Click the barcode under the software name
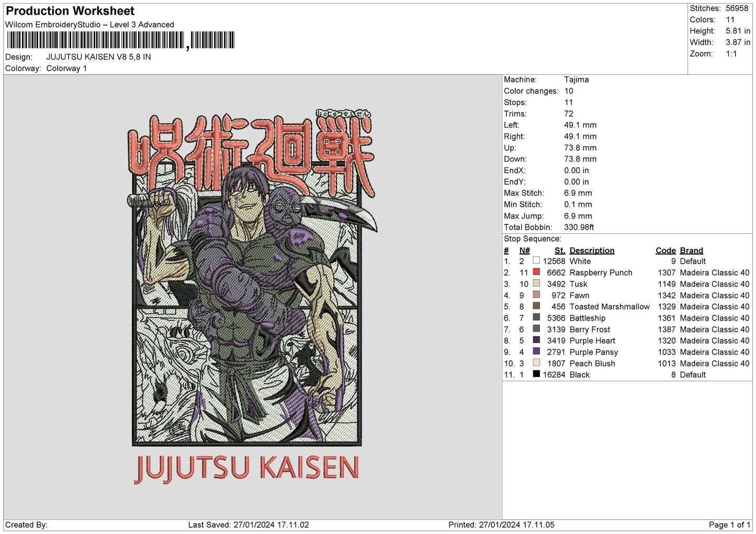This screenshot has height=534, width=756. (x=120, y=40)
